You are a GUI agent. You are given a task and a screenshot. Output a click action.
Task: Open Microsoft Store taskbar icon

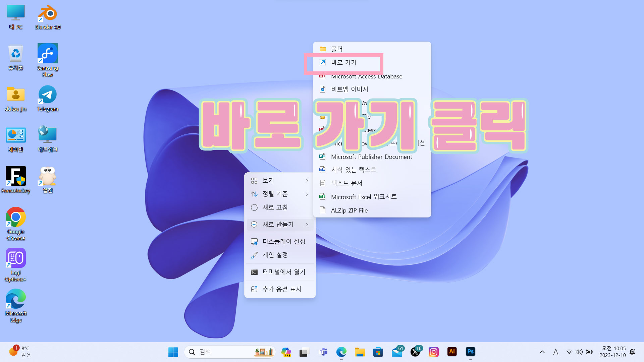point(378,352)
